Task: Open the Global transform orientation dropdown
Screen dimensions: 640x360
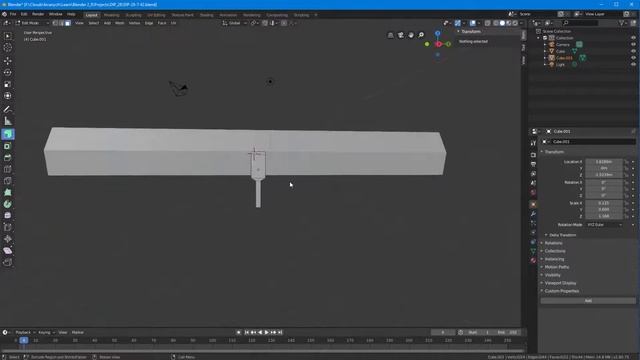Action: pos(235,23)
